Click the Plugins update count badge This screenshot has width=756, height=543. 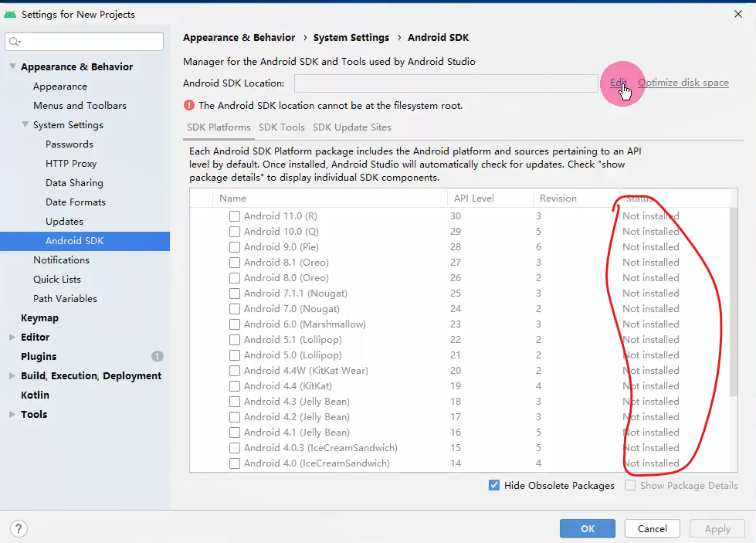click(158, 356)
